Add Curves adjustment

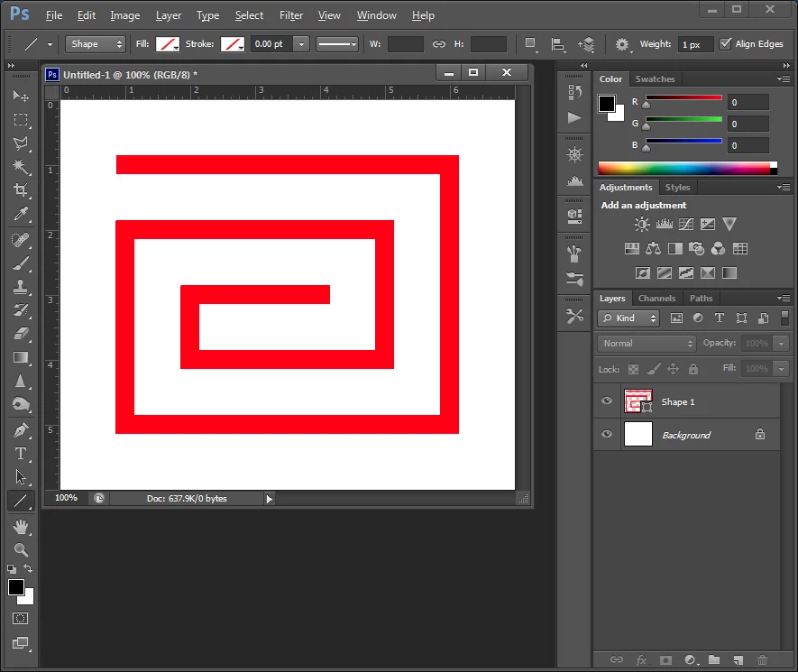686,224
